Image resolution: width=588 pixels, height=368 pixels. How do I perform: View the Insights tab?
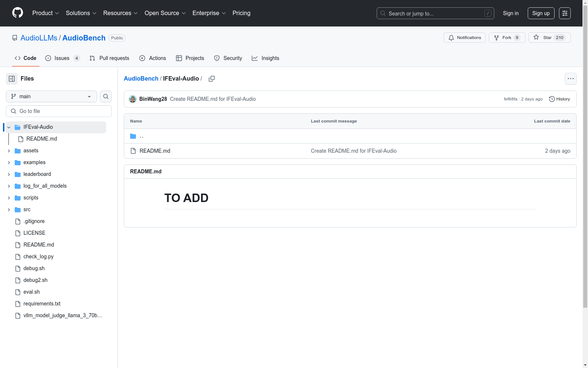265,58
